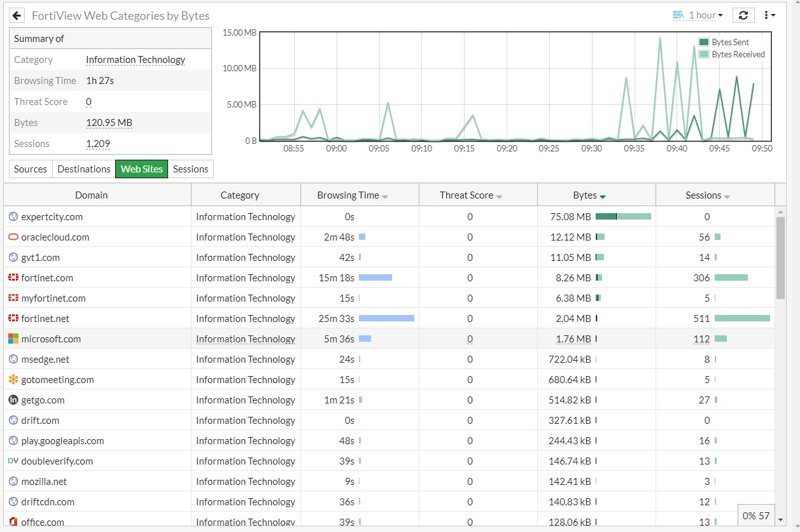Sort by Threat Score column arrow
Image resolution: width=800 pixels, height=532 pixels.
499,197
